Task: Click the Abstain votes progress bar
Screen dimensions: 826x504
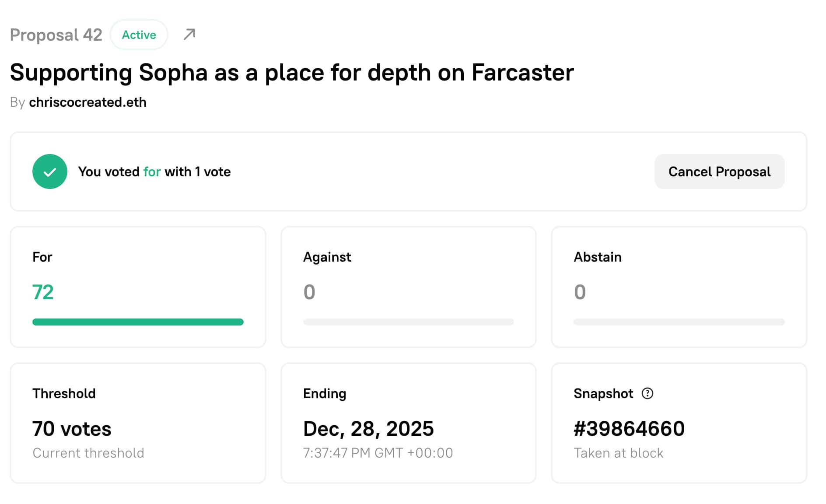Action: pyautogui.click(x=679, y=322)
